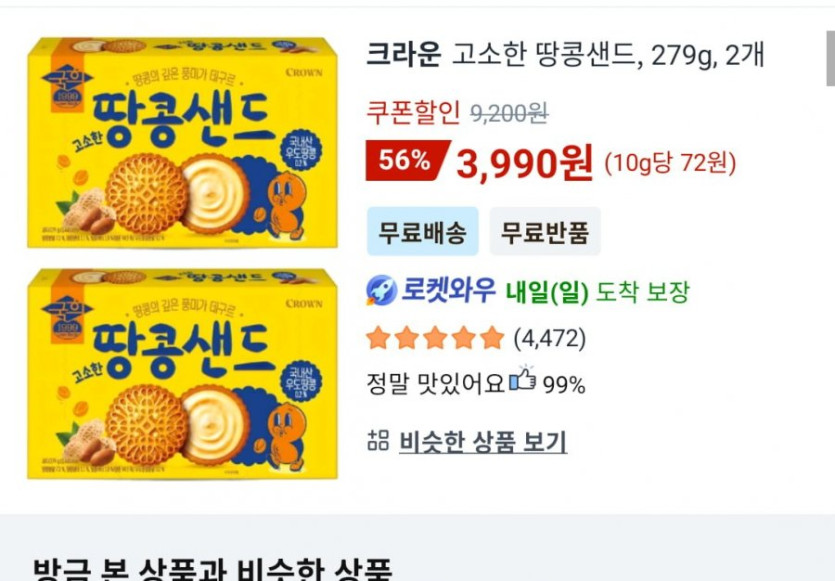The width and height of the screenshot is (835, 581).
Task: Tap the 3,990원 sale price
Action: (524, 162)
